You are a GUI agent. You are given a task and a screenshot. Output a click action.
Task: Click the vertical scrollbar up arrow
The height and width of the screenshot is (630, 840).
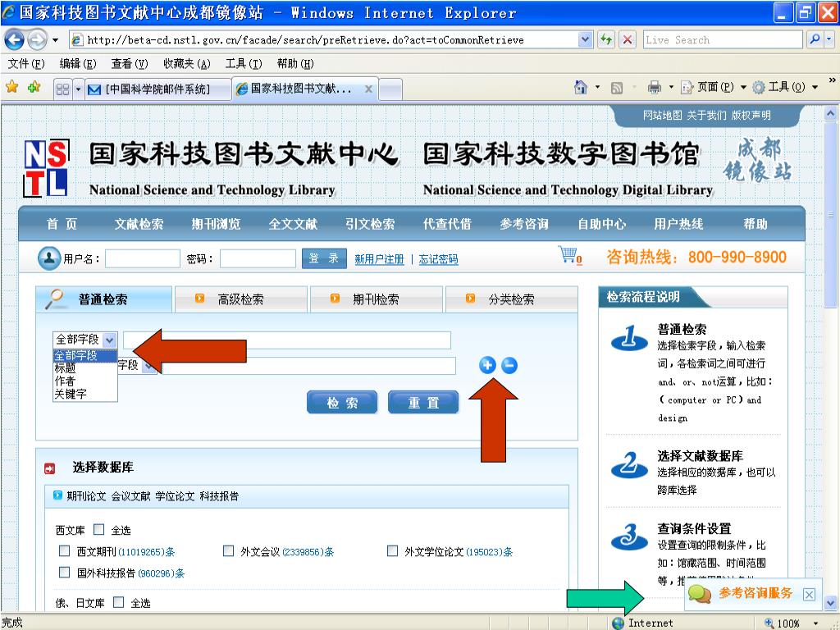[830, 113]
